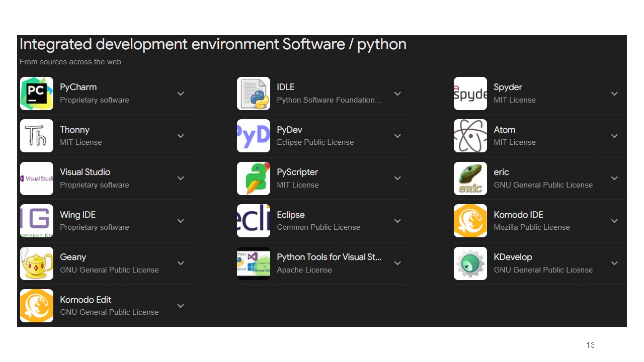Click the Python Tools for Visual Studio thumbnail

point(254,263)
